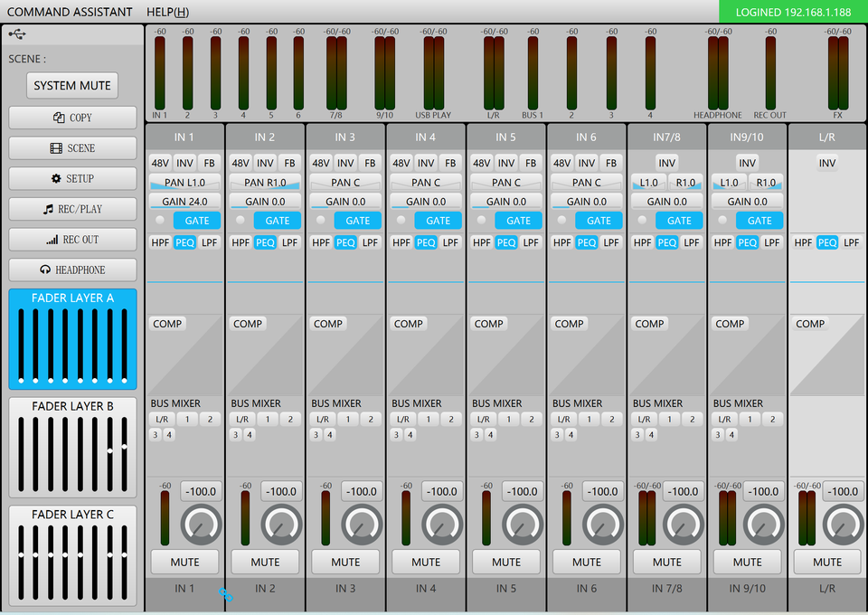Invert phase on IN 5 channel

point(506,163)
